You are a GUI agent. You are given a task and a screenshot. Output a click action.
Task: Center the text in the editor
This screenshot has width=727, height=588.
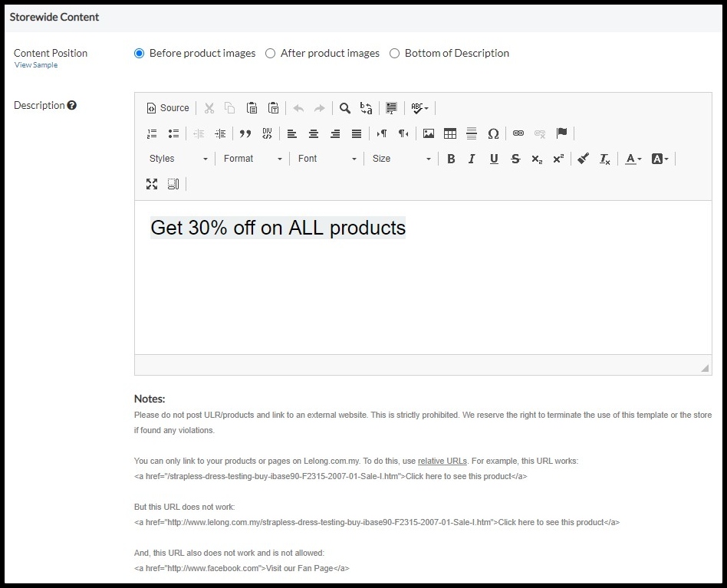coord(314,133)
